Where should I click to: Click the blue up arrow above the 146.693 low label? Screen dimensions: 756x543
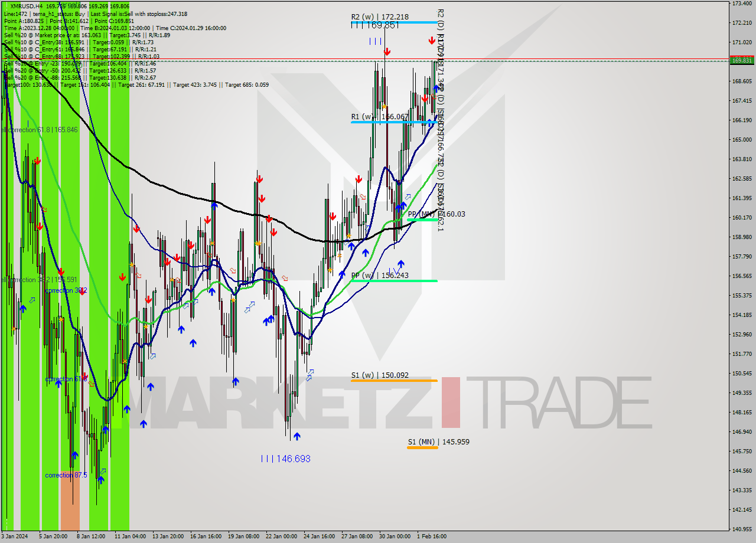tap(296, 436)
